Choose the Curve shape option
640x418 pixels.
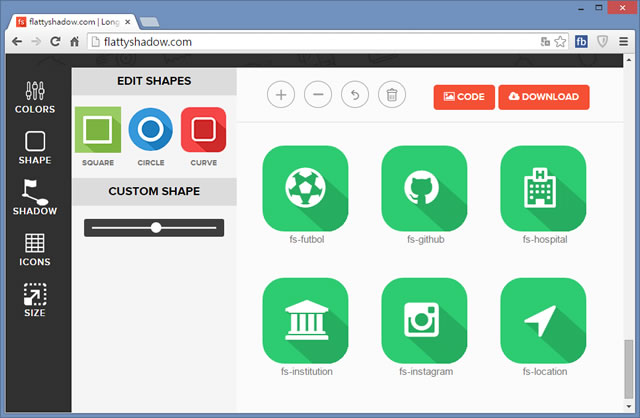pos(203,130)
